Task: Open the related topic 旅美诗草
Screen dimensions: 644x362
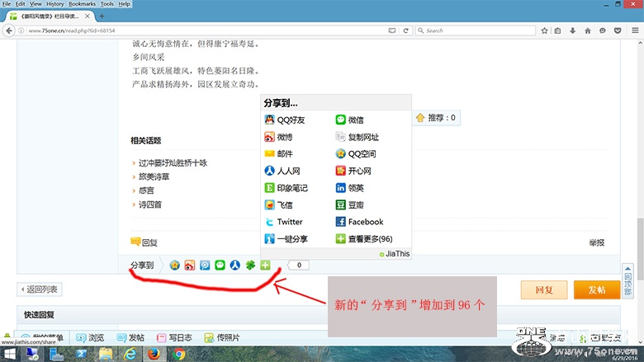Action: pos(155,177)
